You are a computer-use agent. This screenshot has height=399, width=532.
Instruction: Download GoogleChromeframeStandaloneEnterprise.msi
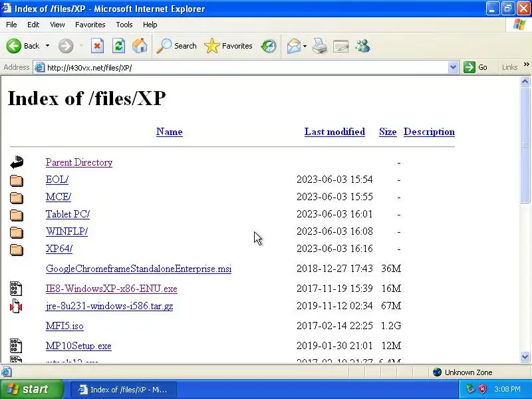point(138,269)
